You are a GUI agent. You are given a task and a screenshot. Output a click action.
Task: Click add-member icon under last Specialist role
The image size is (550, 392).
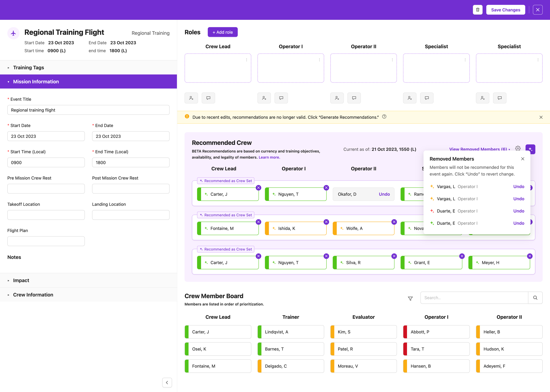483,98
